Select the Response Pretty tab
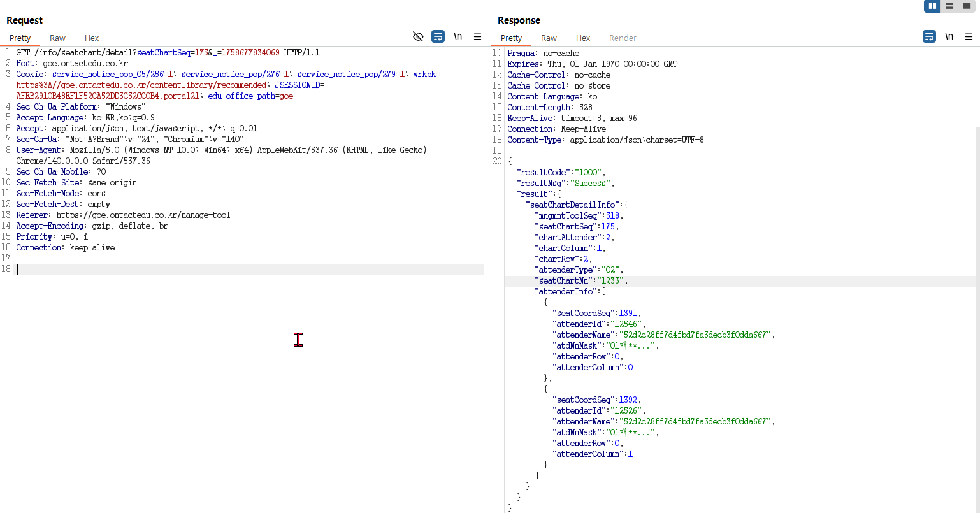The image size is (980, 513). point(511,38)
